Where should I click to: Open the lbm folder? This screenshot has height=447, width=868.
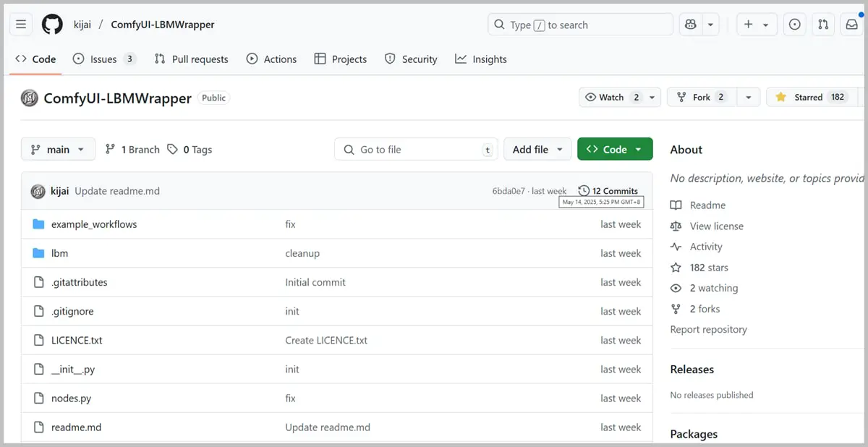59,253
